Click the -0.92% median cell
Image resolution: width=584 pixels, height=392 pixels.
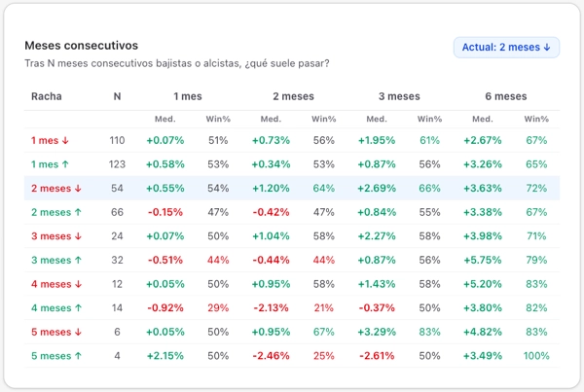165,308
